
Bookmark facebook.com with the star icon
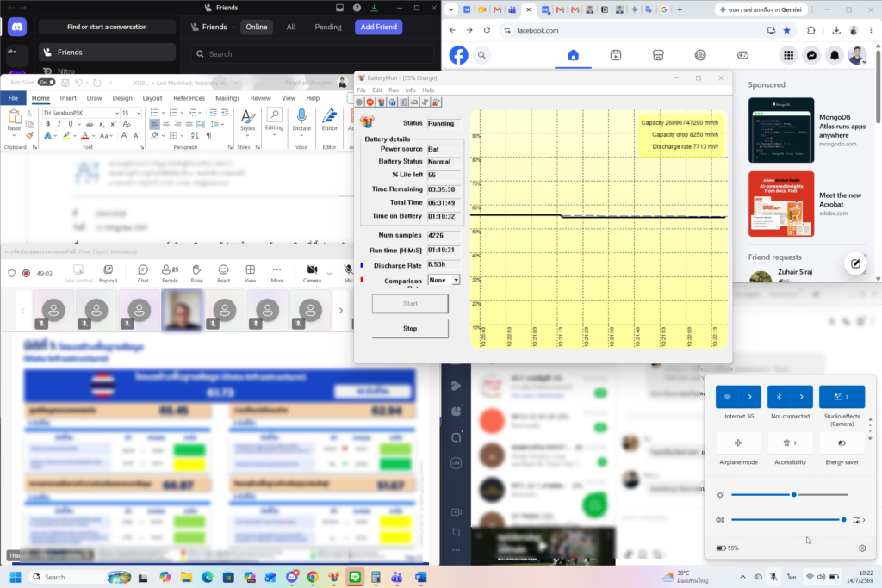[x=787, y=30]
